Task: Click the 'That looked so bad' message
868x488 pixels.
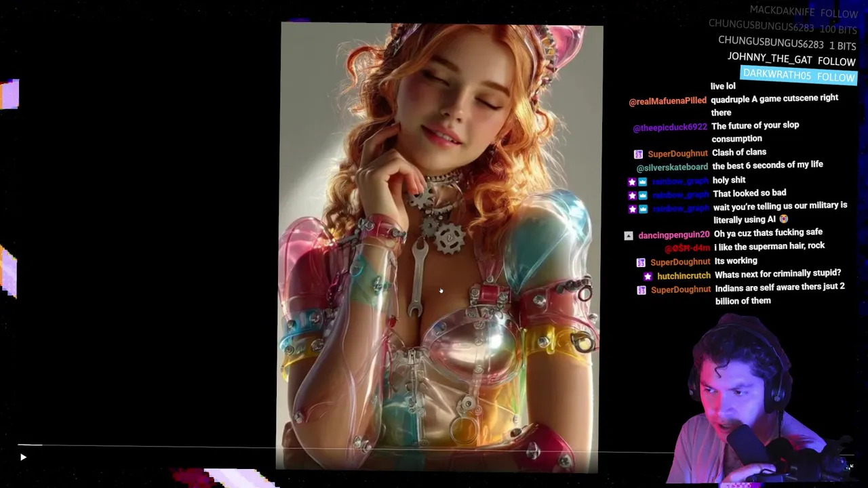Action: (x=749, y=193)
